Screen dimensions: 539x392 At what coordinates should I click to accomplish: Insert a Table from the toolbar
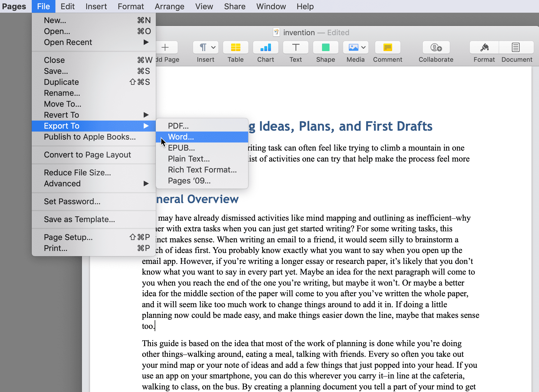click(x=235, y=47)
